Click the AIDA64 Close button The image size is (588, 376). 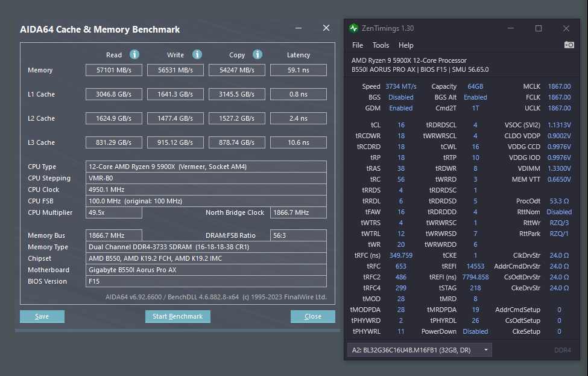pyautogui.click(x=313, y=316)
